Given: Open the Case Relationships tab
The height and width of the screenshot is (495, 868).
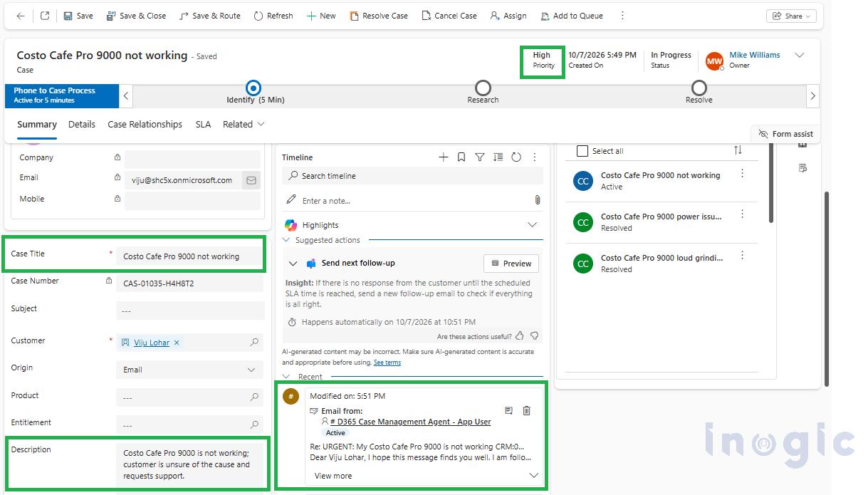Looking at the screenshot, I should click(145, 124).
